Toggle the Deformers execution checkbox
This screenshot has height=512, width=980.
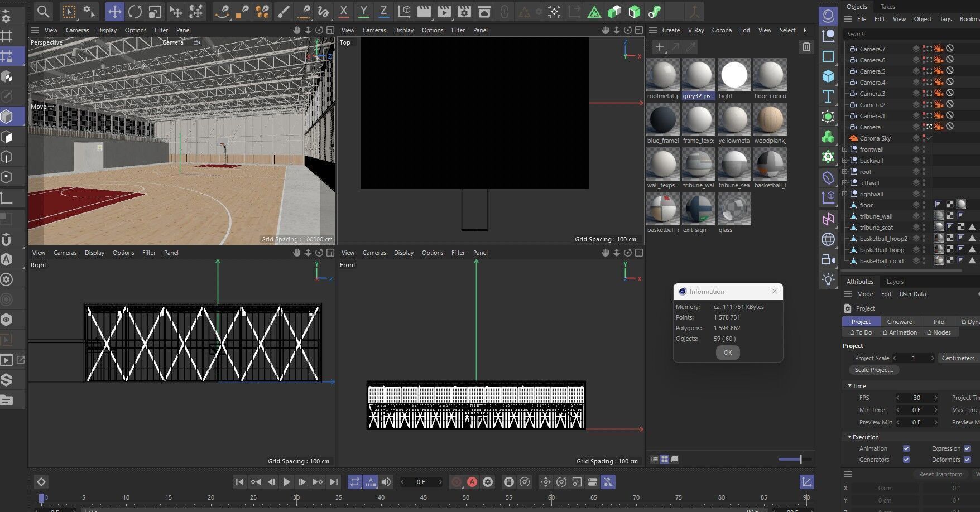click(967, 460)
